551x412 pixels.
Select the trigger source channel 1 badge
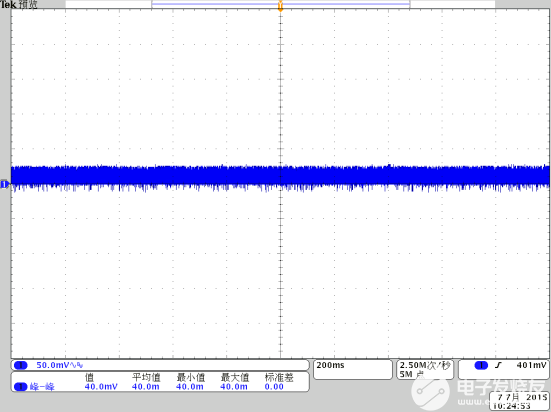[x=481, y=365]
